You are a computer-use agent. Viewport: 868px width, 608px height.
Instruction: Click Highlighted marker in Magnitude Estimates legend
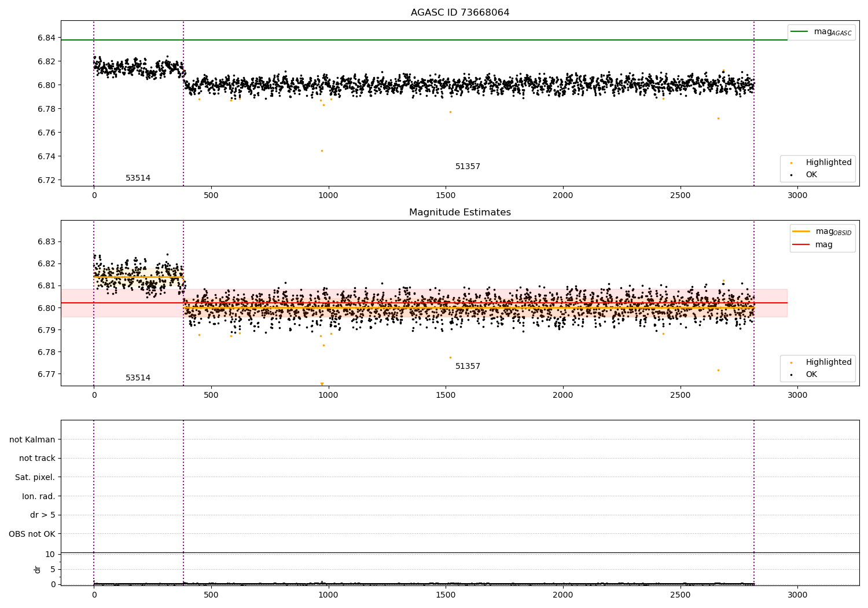[x=791, y=362]
